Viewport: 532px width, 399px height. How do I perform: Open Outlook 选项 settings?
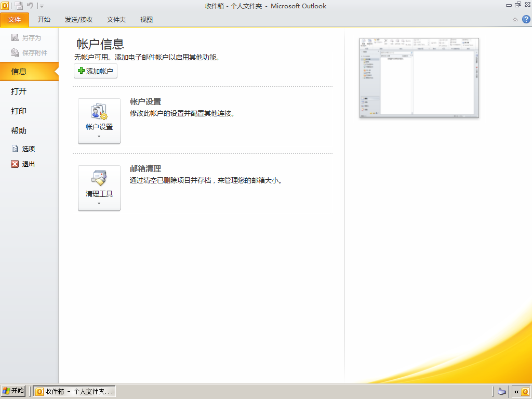coord(23,149)
